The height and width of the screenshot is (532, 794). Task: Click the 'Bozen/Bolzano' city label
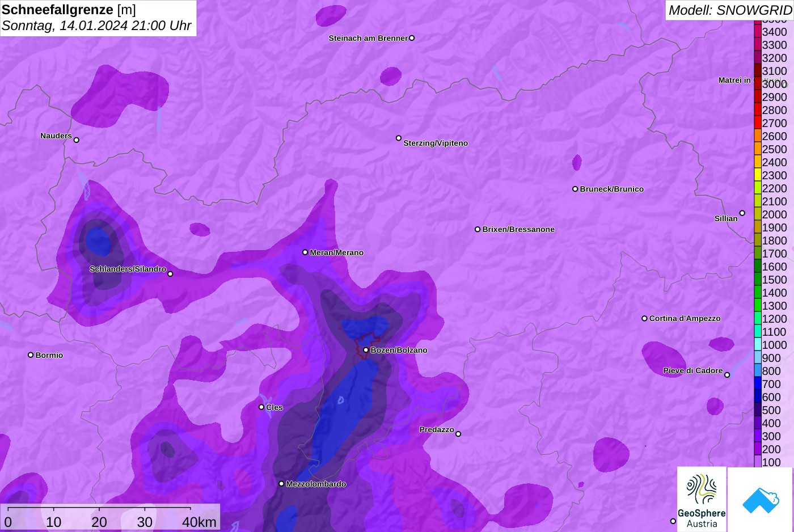click(x=399, y=350)
